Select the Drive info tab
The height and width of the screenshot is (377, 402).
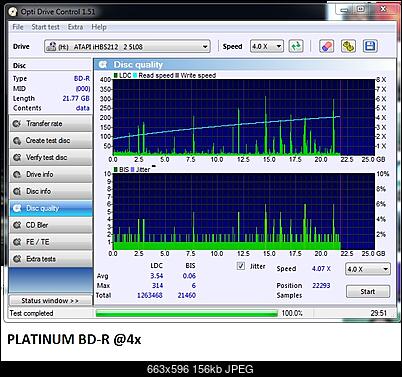click(x=51, y=174)
